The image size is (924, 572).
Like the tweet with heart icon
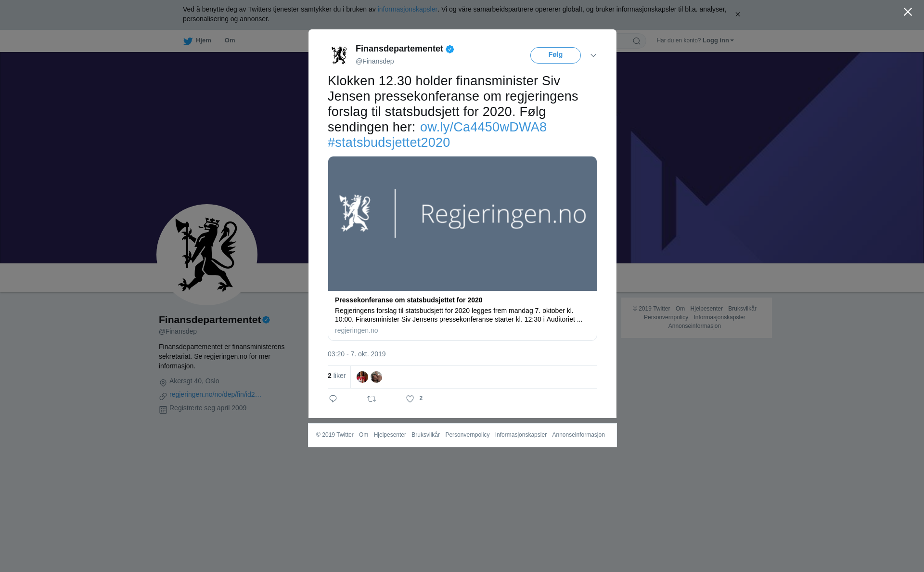(x=410, y=399)
